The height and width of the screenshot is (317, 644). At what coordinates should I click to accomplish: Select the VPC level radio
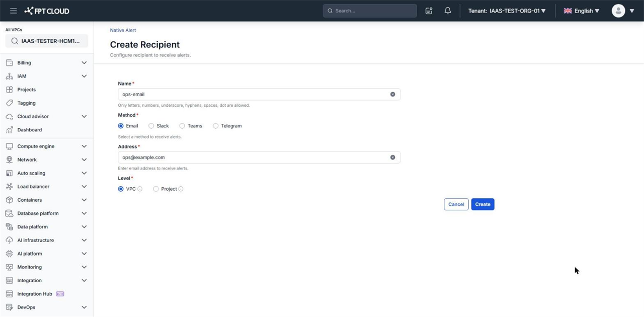121,189
